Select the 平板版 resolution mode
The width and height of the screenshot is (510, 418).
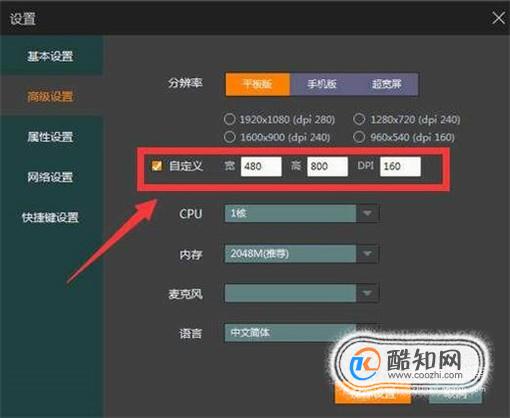(258, 84)
